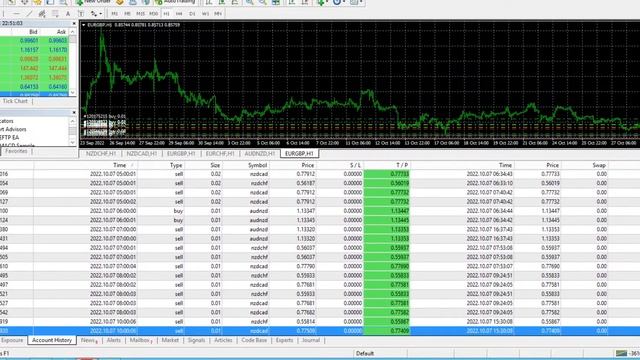The height and width of the screenshot is (360, 640).
Task: Open the News terminal tab
Action: 89,340
